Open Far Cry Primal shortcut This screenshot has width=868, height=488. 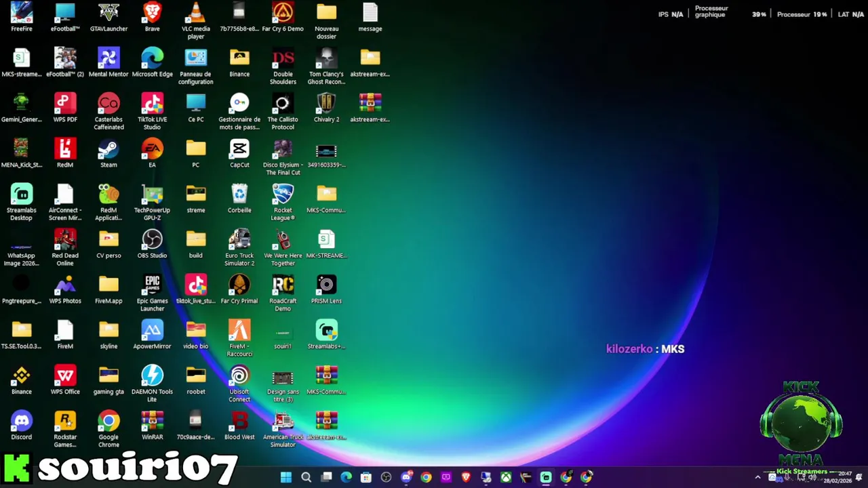[239, 290]
